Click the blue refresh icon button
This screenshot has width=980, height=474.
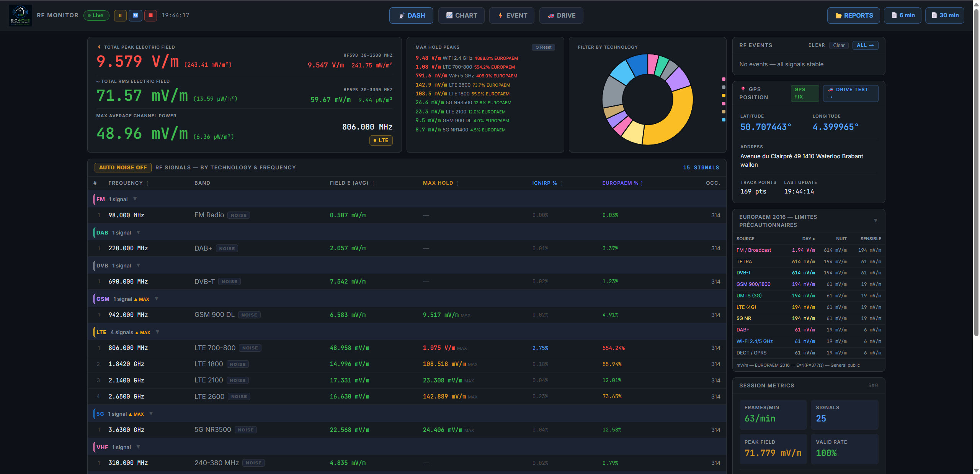pyautogui.click(x=136, y=15)
